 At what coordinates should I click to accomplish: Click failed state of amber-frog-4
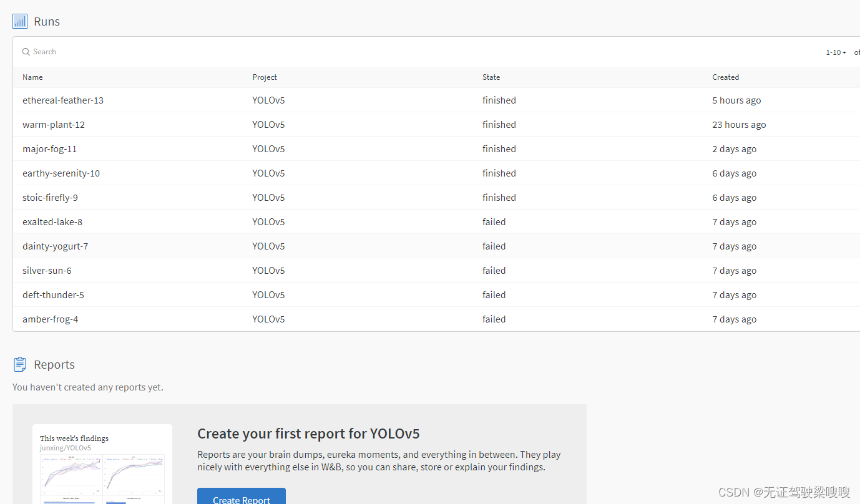point(494,319)
